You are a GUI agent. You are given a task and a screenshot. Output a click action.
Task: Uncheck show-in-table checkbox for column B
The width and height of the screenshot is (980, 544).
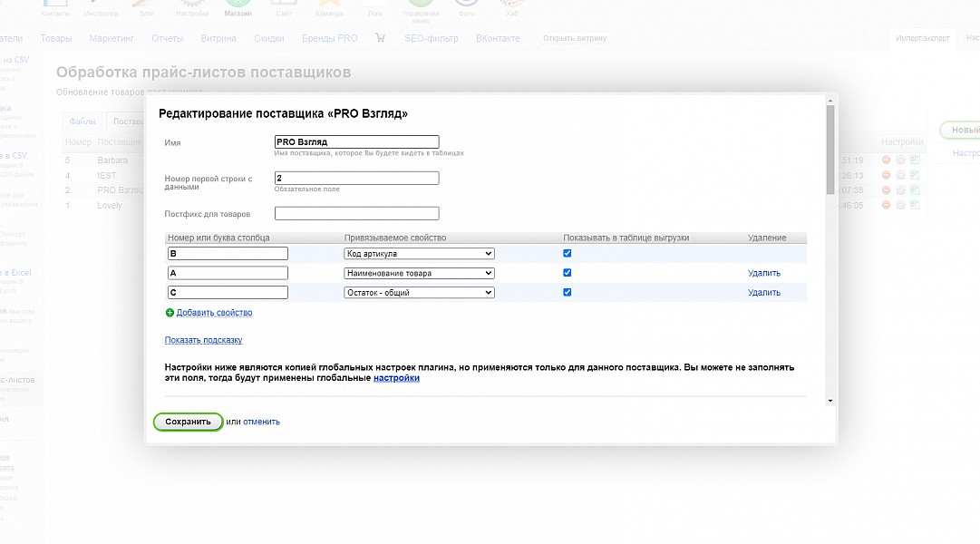(568, 253)
